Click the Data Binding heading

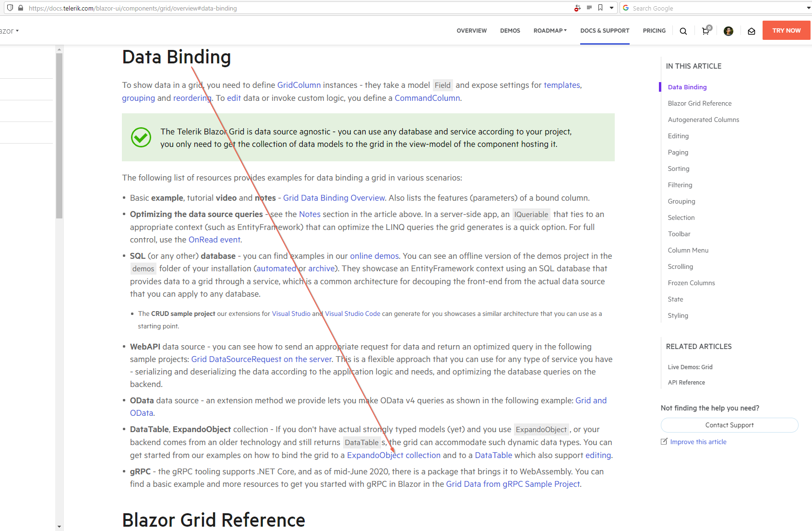177,57
